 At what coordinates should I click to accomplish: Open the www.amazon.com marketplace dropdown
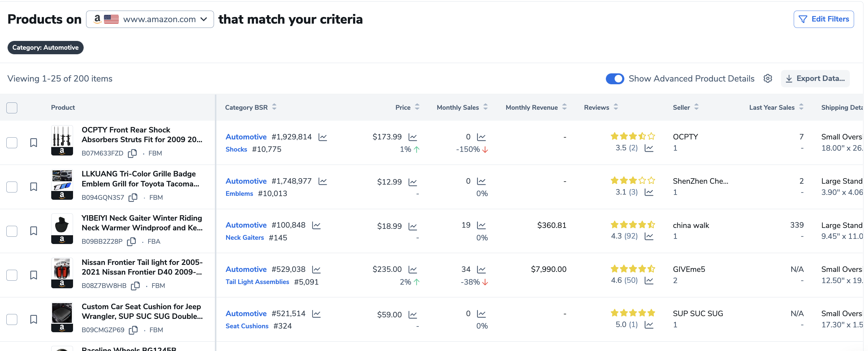pos(150,19)
